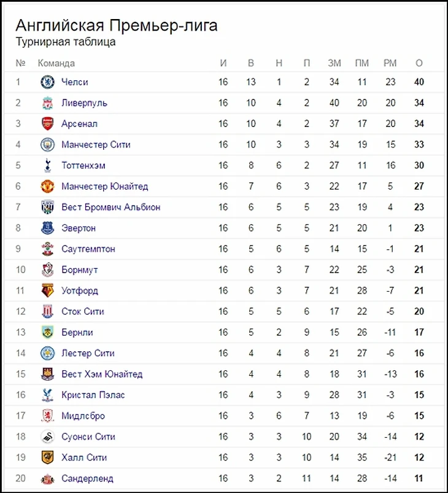Select the Саутгемптон team name
448x493 pixels.
tap(88, 249)
